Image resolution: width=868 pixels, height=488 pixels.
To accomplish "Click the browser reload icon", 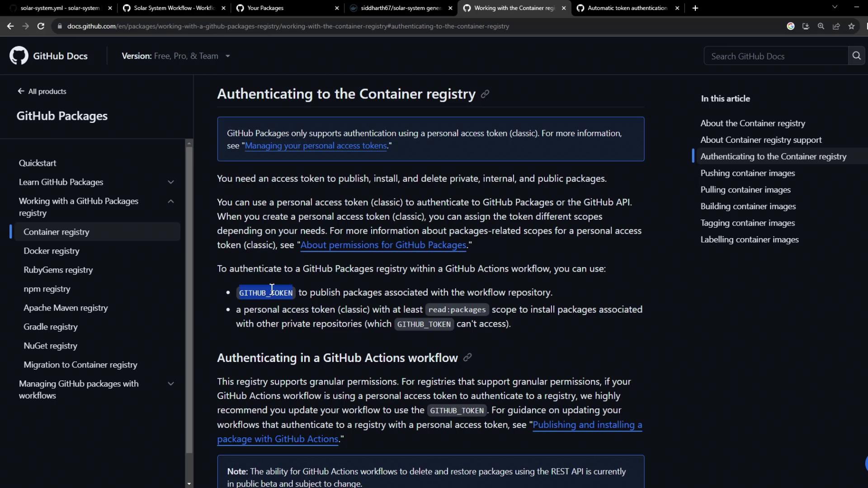I will pos(41,26).
